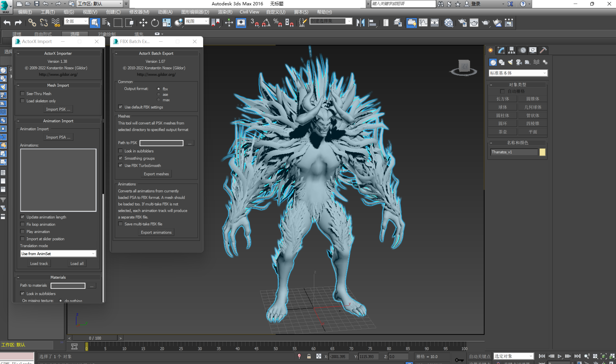Click the Export animations button

point(156,232)
